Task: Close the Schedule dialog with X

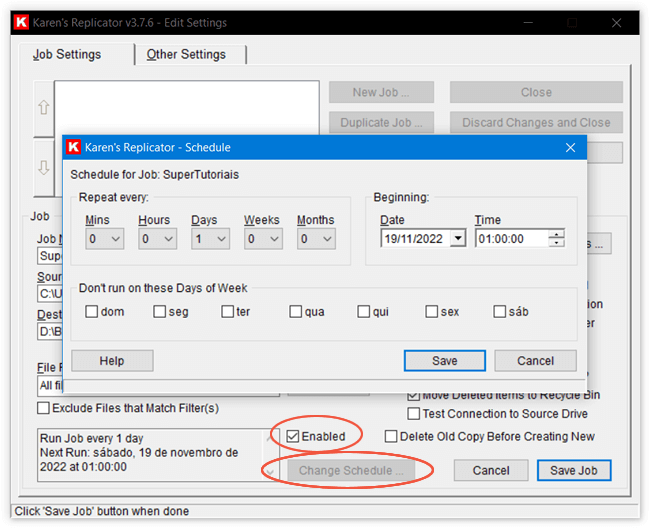Action: click(x=570, y=147)
